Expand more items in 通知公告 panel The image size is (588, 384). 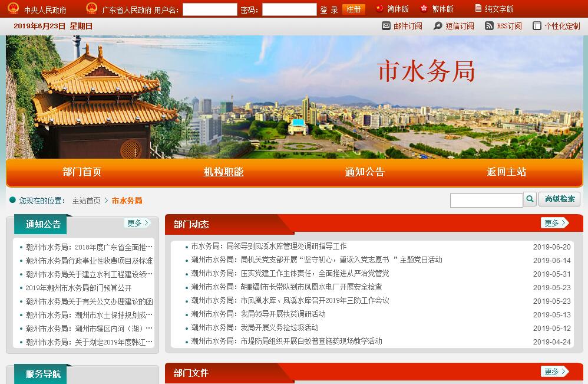click(138, 223)
